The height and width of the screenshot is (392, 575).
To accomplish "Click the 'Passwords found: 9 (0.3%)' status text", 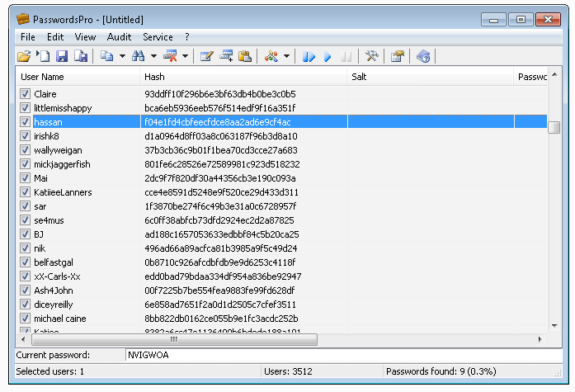I will [x=441, y=371].
